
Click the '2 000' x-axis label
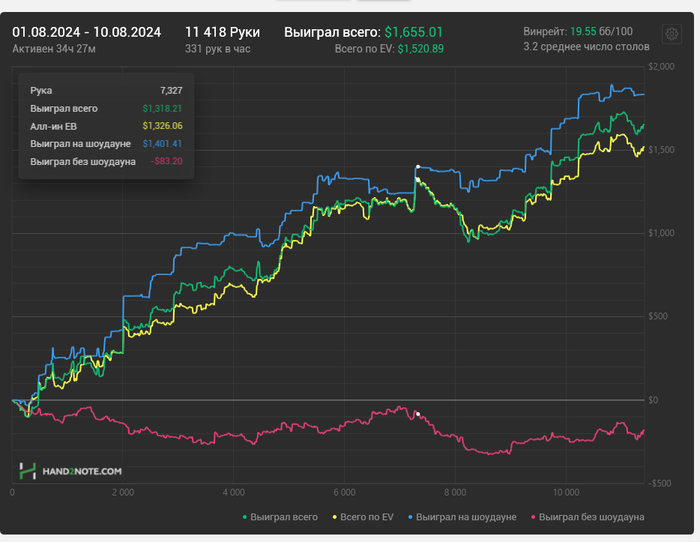(x=123, y=492)
